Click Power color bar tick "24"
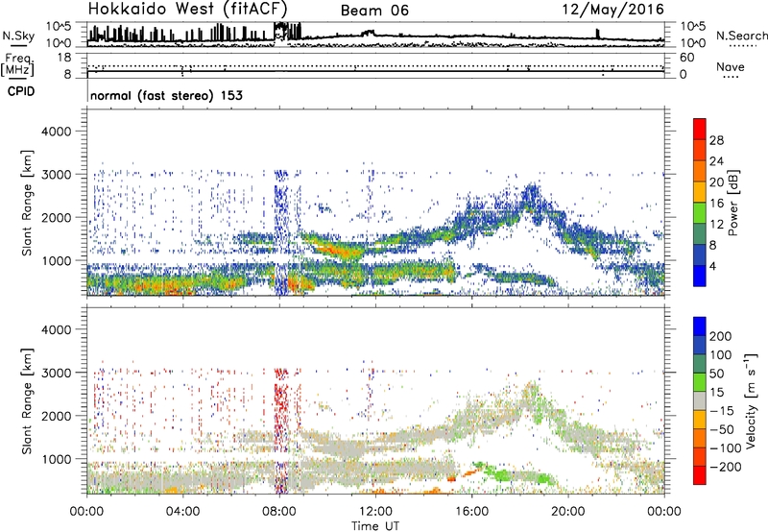The width and height of the screenshot is (768, 532). point(716,161)
